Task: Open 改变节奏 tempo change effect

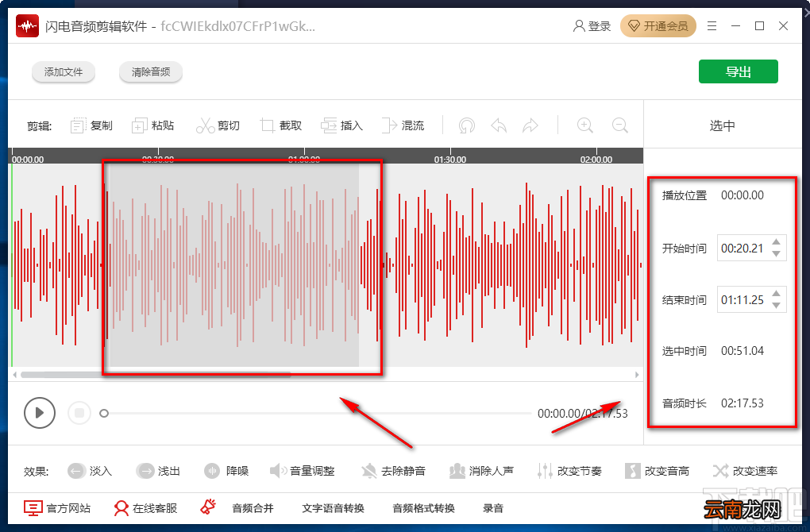Action: pyautogui.click(x=569, y=471)
